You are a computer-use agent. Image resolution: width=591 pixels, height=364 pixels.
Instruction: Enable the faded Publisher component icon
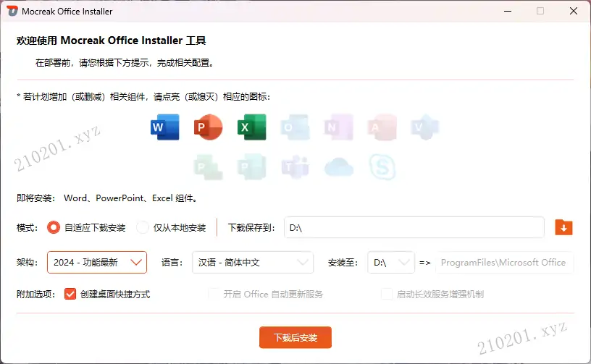coord(252,166)
